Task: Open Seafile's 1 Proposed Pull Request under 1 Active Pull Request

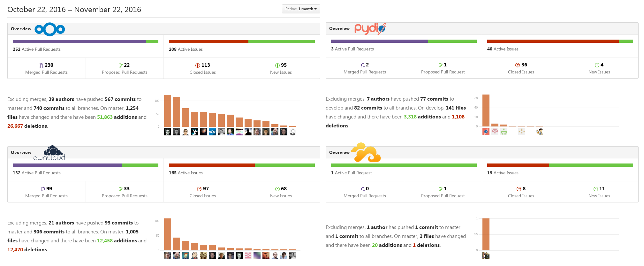Action: (443, 192)
